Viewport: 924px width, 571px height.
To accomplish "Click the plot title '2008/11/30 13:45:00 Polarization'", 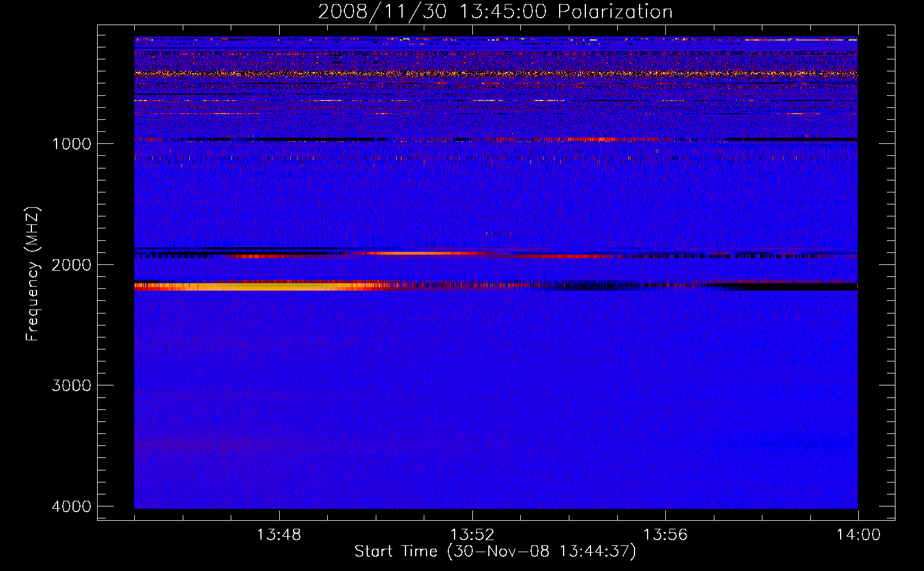I will point(495,11).
